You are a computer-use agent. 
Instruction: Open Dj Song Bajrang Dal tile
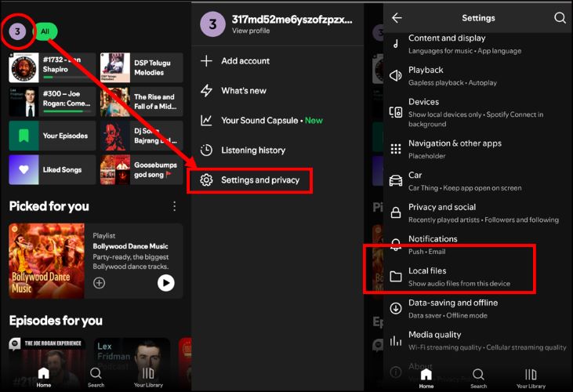pyautogui.click(x=141, y=136)
